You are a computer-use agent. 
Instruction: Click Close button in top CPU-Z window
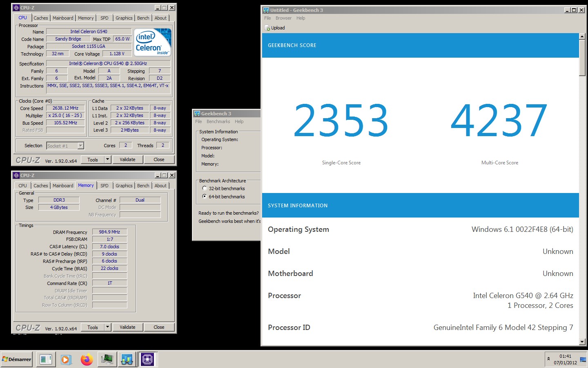tap(159, 159)
